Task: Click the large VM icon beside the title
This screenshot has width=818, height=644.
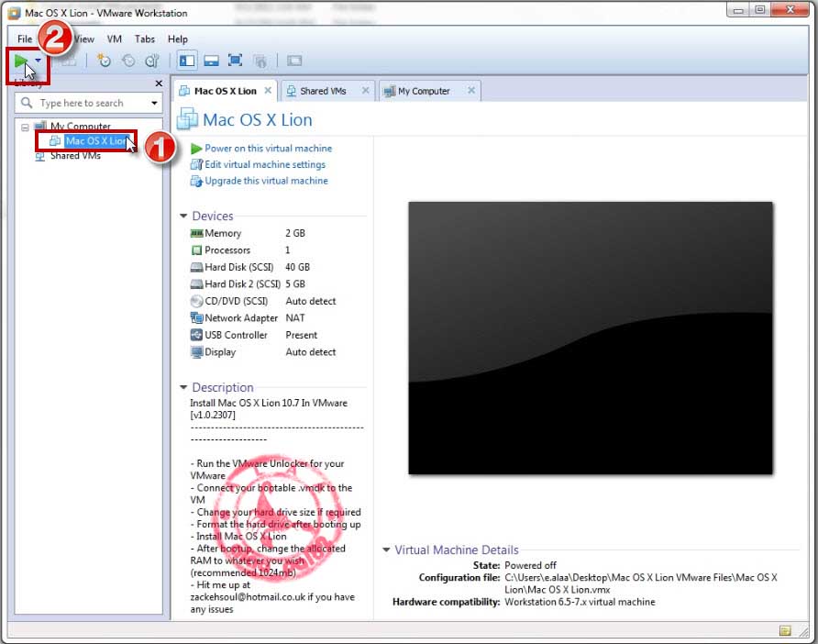Action: [187, 118]
